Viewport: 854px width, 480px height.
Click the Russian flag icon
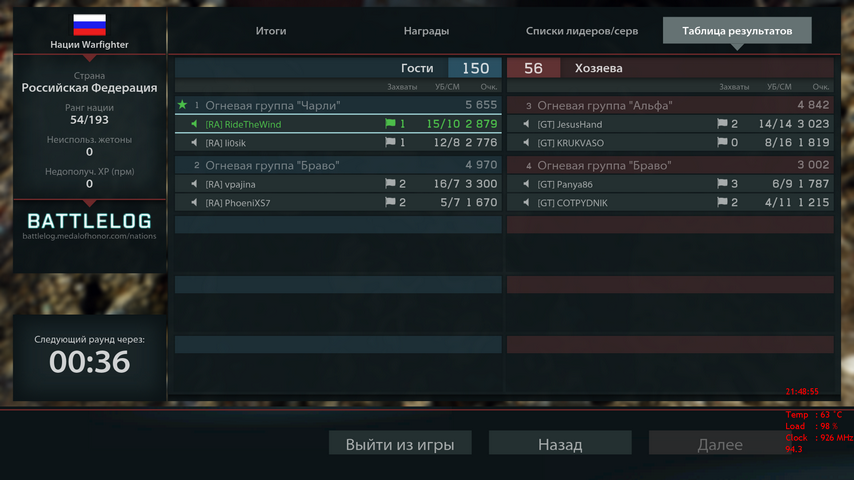point(89,25)
